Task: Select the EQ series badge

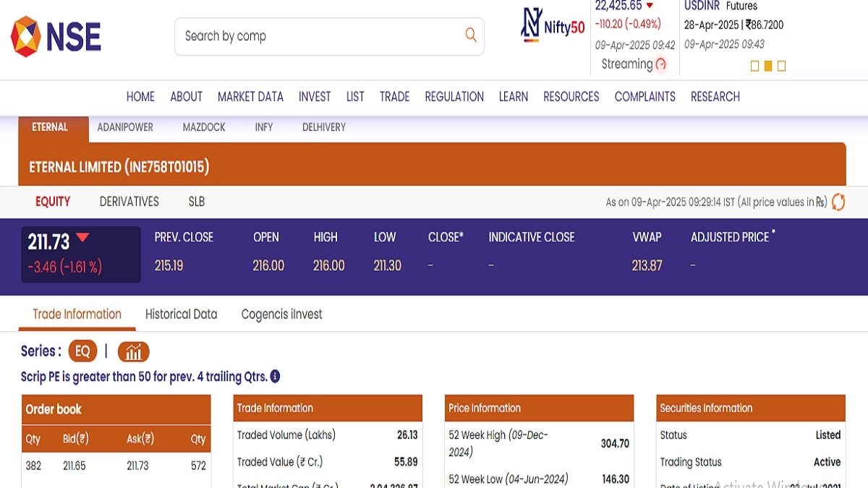Action: pos(82,351)
